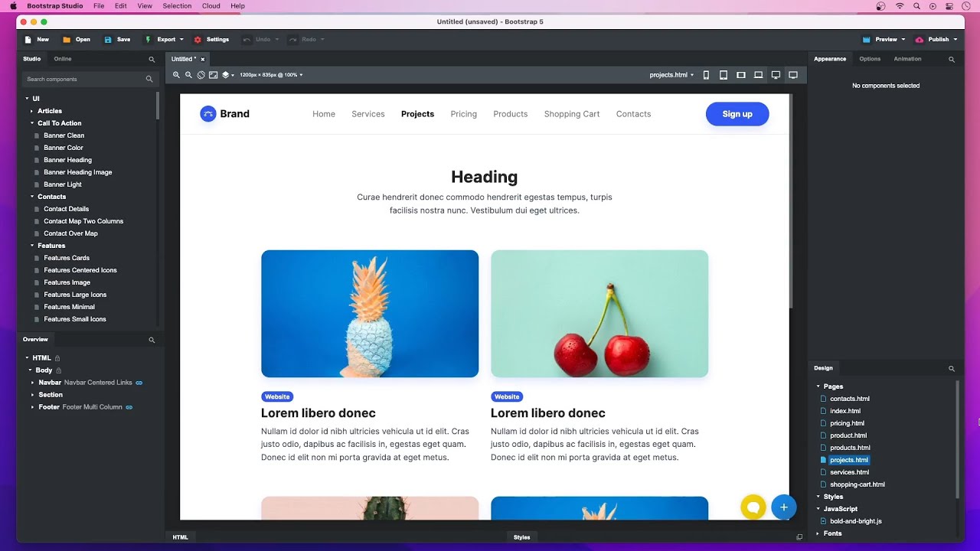The image size is (980, 551).
Task: Open Settings from the toolbar
Action: point(211,40)
